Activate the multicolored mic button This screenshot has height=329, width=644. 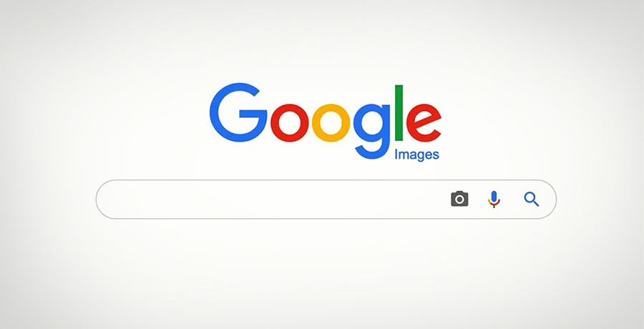coord(494,200)
